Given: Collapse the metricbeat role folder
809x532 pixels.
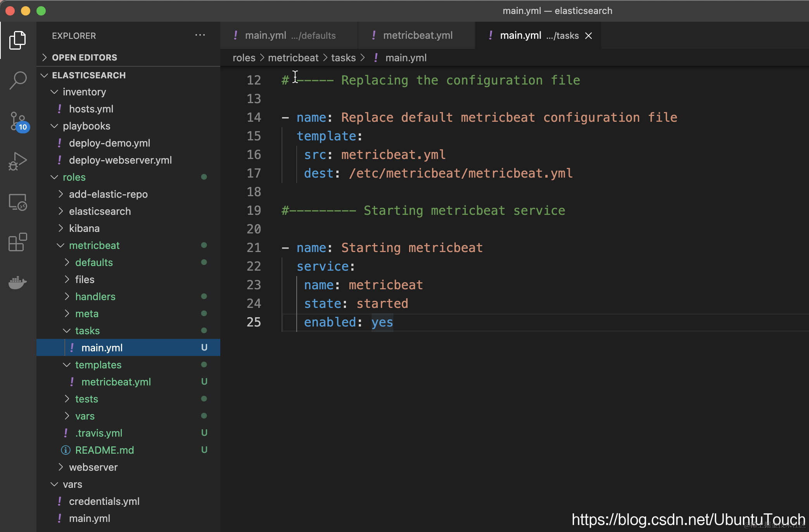Looking at the screenshot, I should point(94,245).
